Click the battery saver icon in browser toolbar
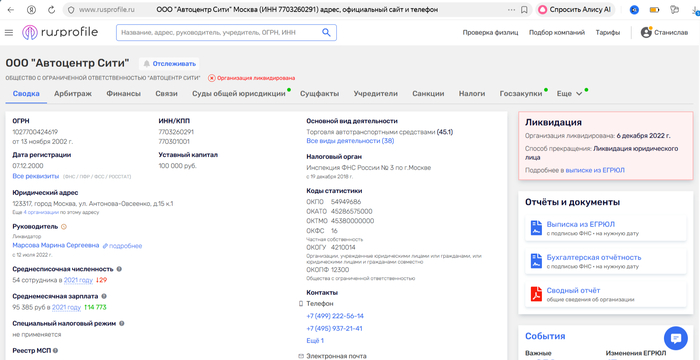Image resolution: width=700 pixels, height=360 pixels. tap(654, 9)
